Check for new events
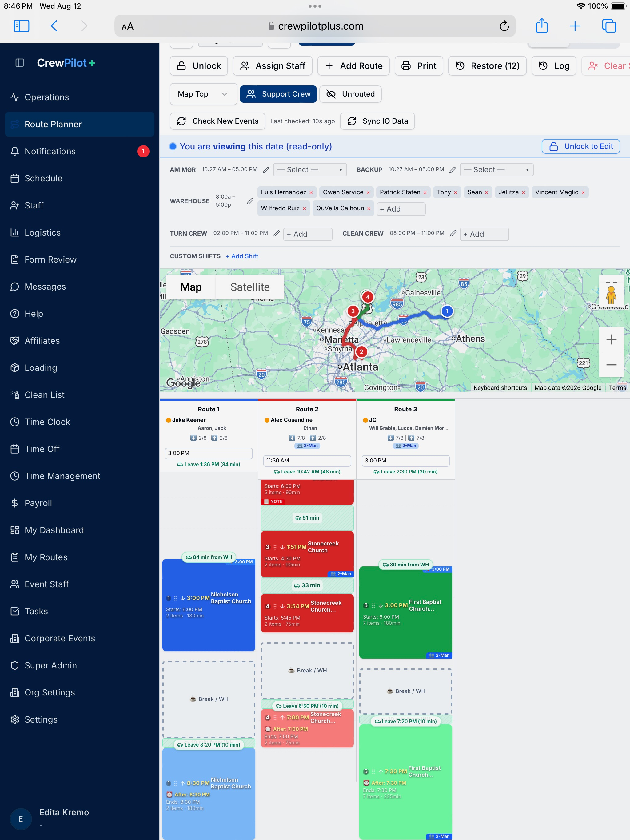Screen dimensions: 630x840 217,121
